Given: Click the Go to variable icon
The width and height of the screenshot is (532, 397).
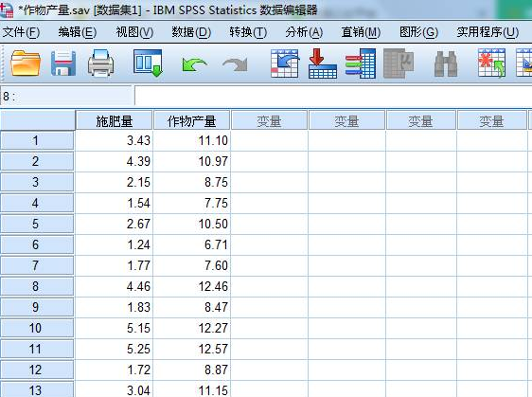Looking at the screenshot, I should coord(322,63).
